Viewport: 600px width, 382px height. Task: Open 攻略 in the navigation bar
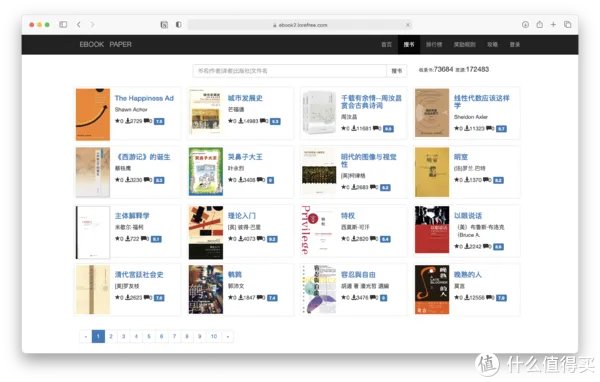pos(492,44)
